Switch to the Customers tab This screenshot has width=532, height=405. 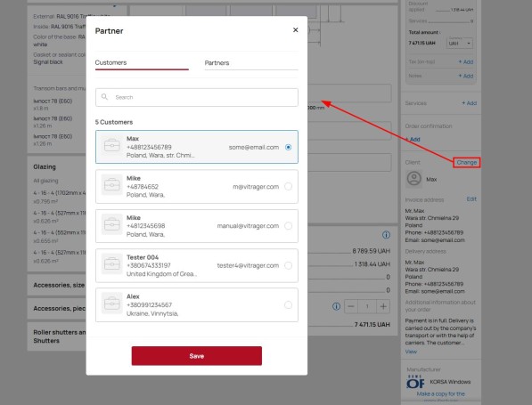click(x=142, y=62)
